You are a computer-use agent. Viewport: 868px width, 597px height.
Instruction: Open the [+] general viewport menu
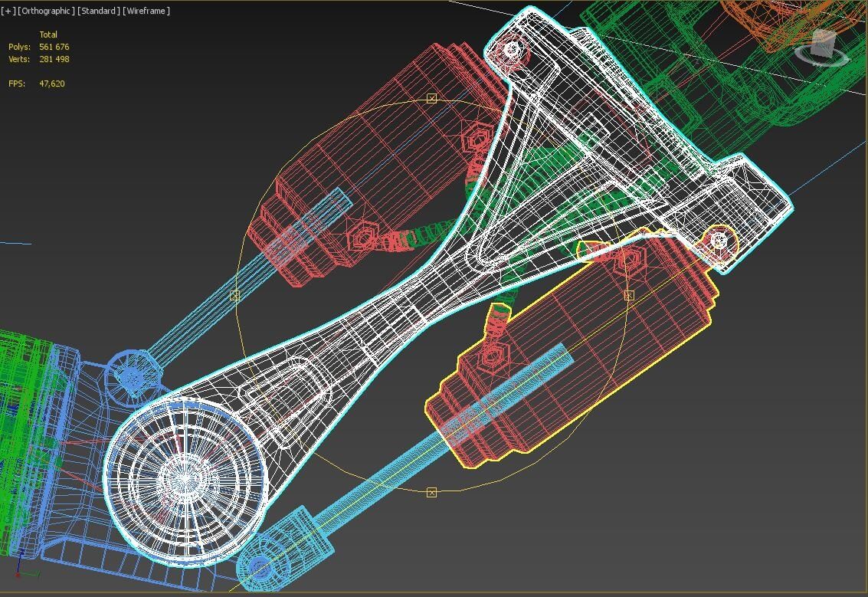pyautogui.click(x=8, y=11)
